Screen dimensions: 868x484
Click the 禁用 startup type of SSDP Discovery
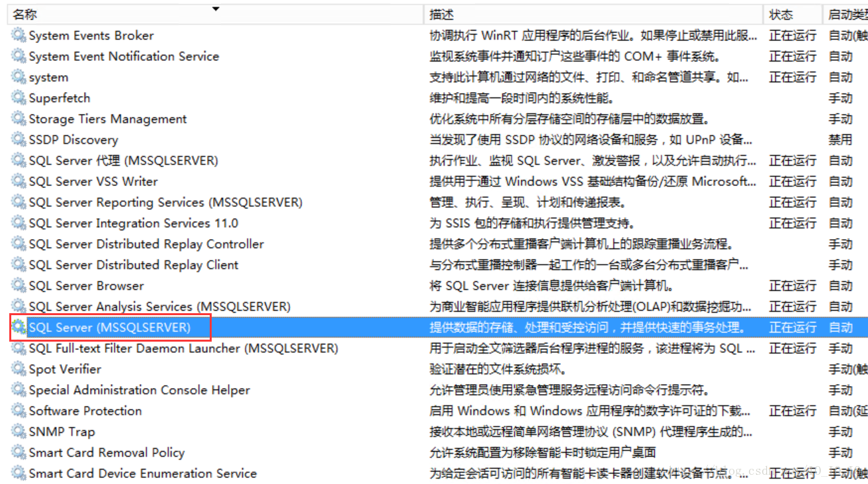pos(840,140)
